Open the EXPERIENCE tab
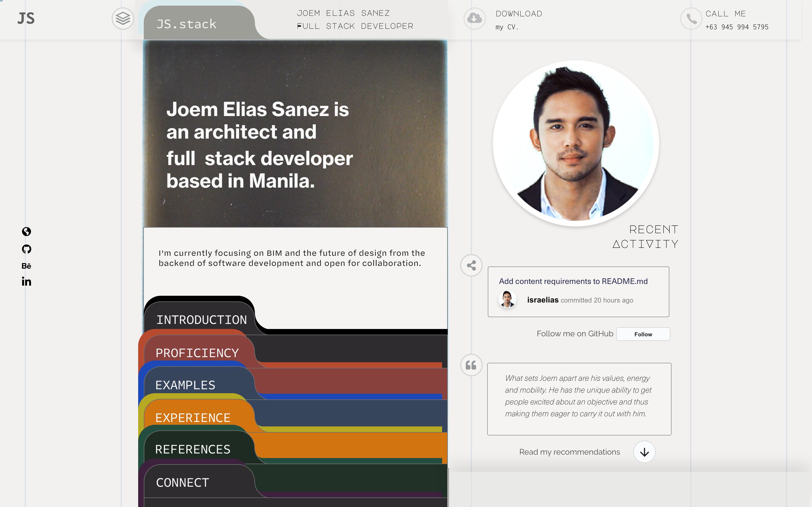The width and height of the screenshot is (812, 507). [193, 417]
